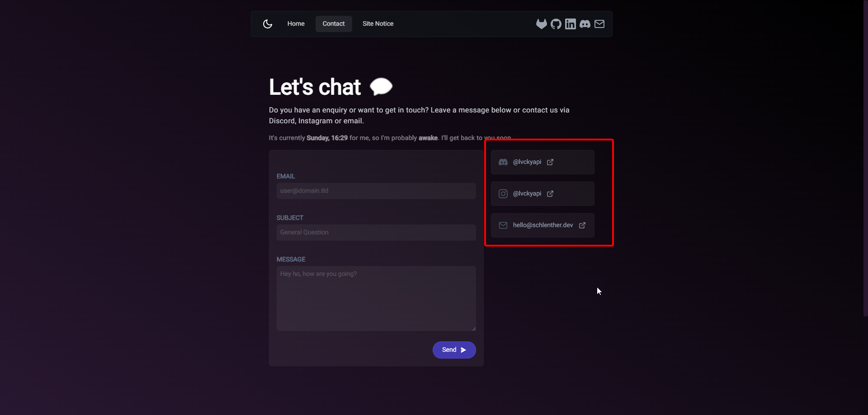Viewport: 868px width, 415px height.
Task: Focus the Subject input field
Action: click(376, 233)
